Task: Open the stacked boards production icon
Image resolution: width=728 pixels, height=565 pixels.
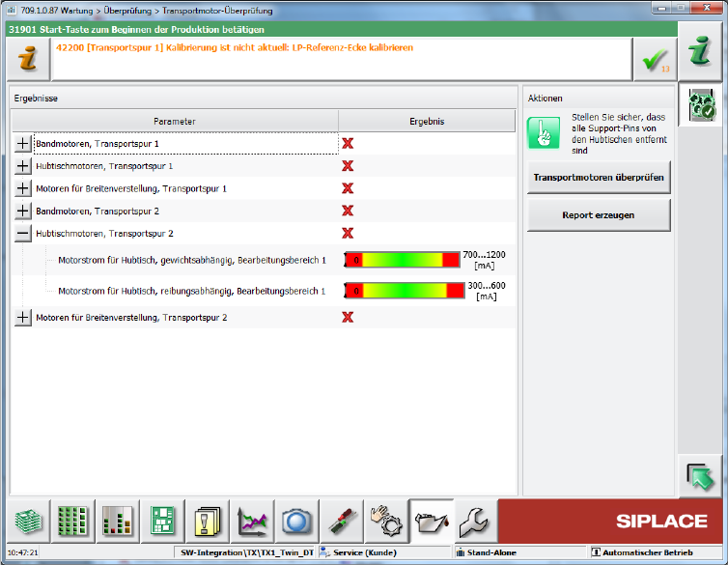Action: tap(28, 521)
